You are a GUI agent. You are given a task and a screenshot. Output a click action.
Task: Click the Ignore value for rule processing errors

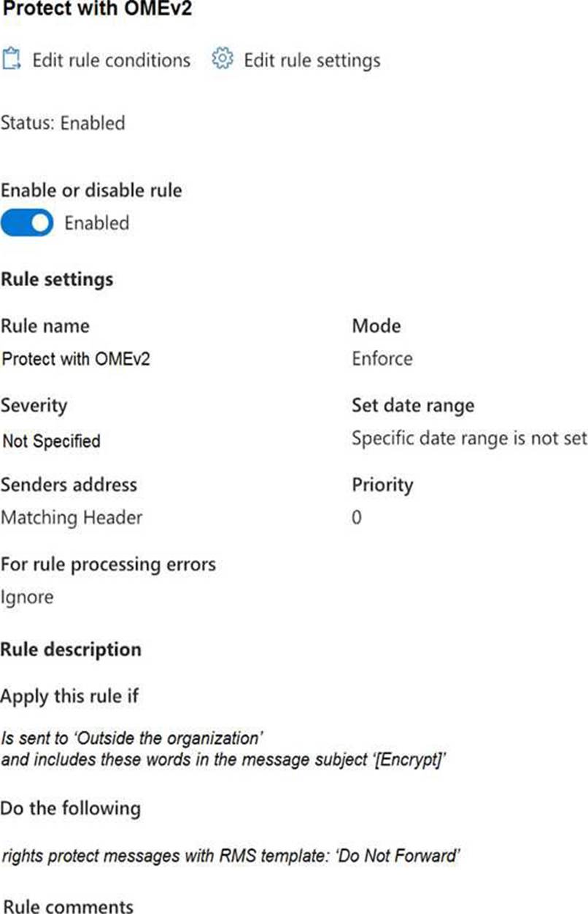(27, 597)
